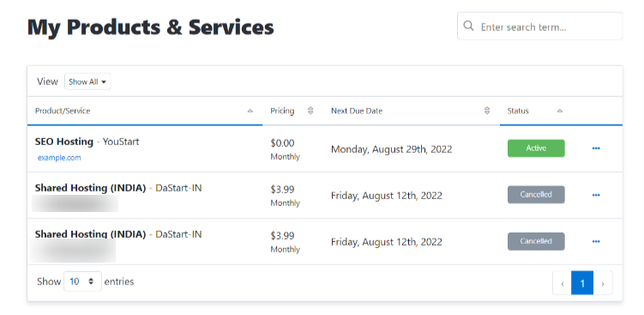Click the search magnifier icon

[x=468, y=26]
